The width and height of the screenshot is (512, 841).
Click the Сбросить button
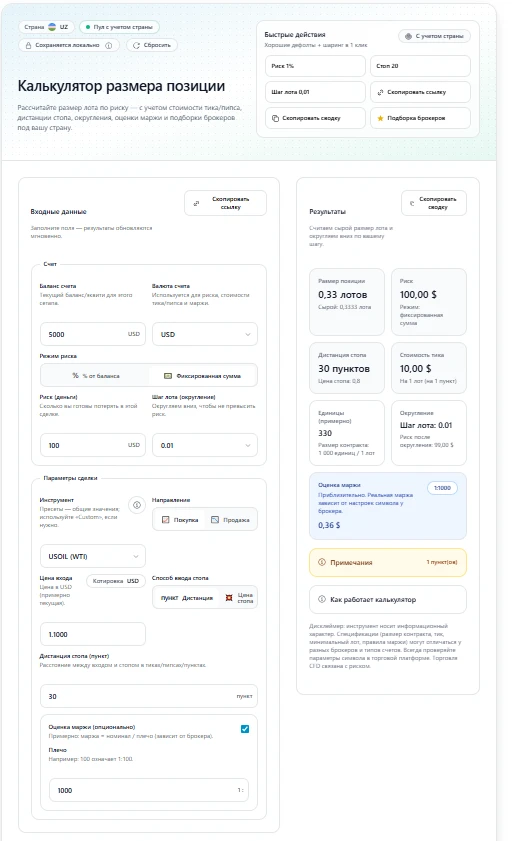(x=152, y=46)
